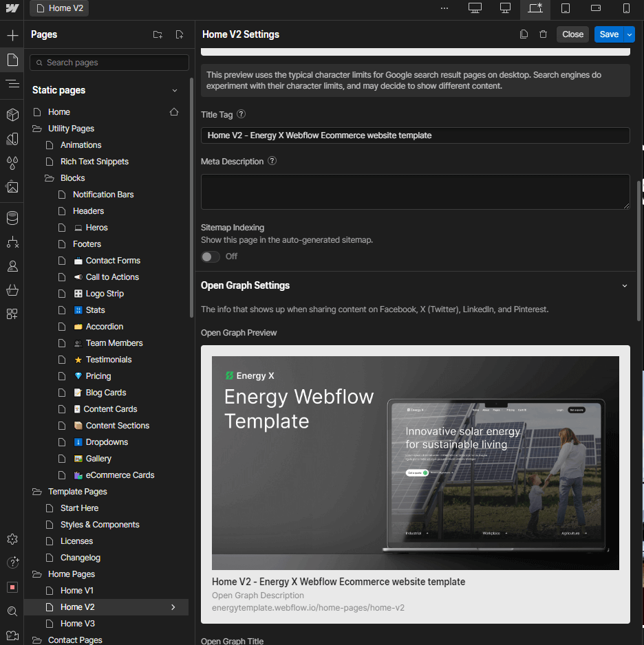Duplicate page icon in Home V2 Settings

[x=524, y=34]
